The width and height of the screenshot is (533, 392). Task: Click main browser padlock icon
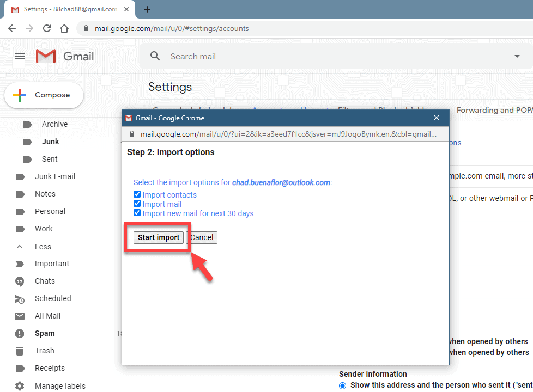pyautogui.click(x=86, y=28)
